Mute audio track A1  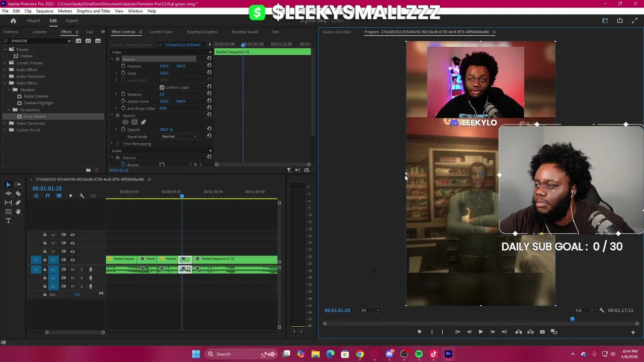coord(72,269)
